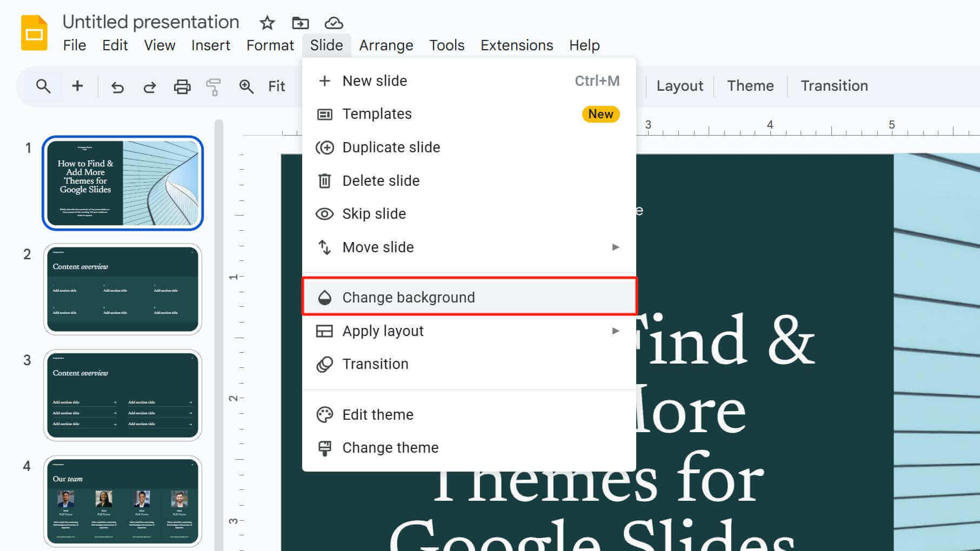Open the File menu
The height and width of the screenshot is (551, 980).
75,45
